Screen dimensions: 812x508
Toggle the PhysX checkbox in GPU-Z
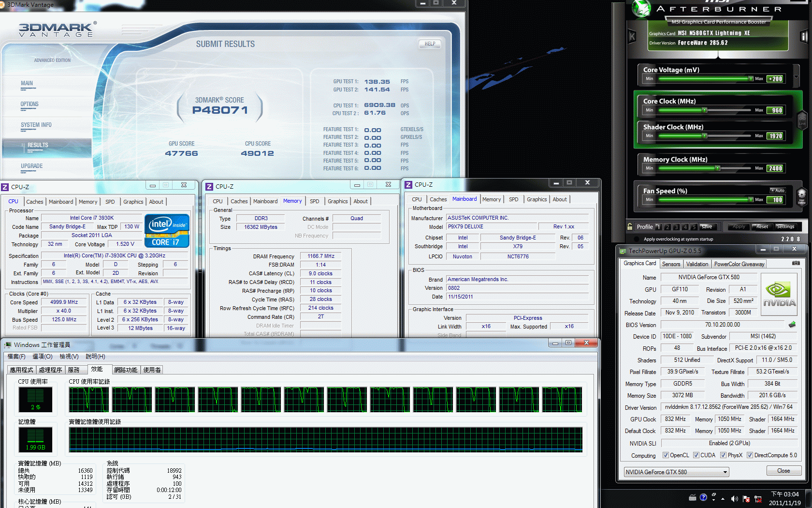pyautogui.click(x=723, y=455)
